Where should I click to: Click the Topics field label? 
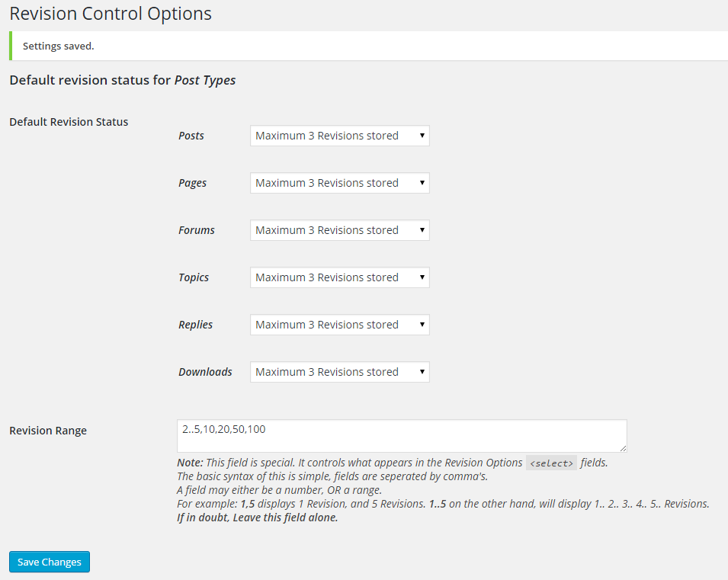click(194, 277)
